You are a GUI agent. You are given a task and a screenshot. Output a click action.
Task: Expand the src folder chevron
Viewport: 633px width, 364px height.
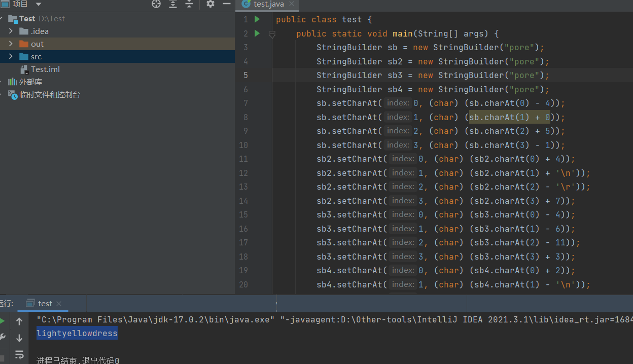[x=11, y=56]
